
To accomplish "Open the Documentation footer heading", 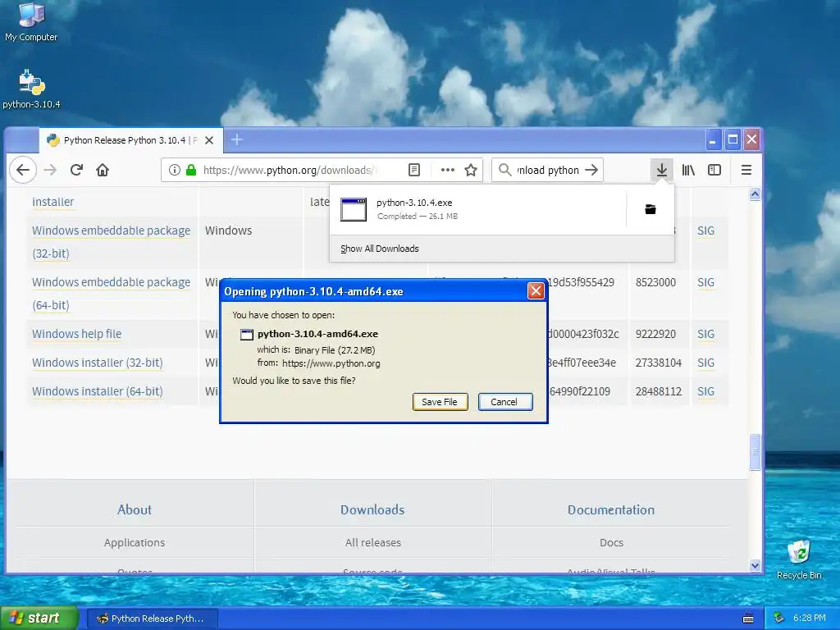I will point(611,509).
